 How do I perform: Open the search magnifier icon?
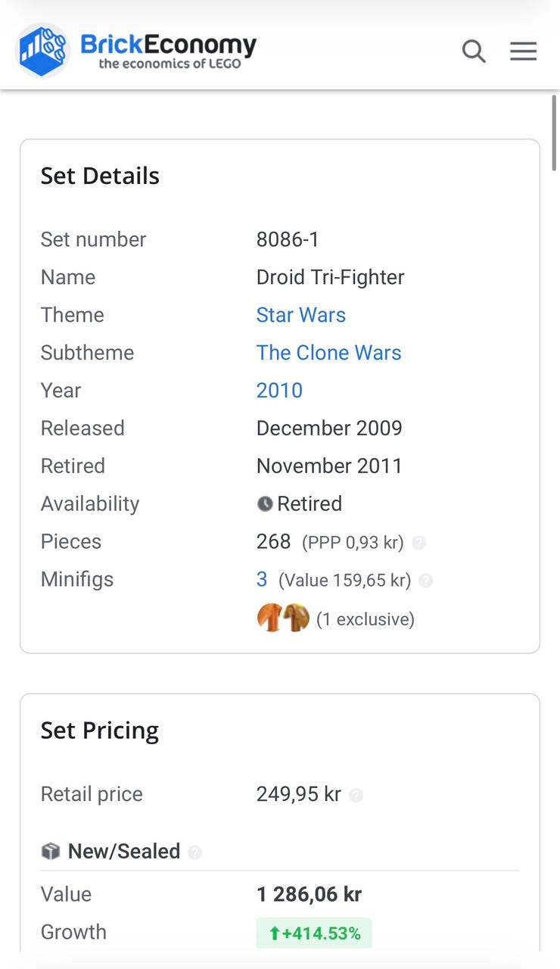(x=474, y=51)
